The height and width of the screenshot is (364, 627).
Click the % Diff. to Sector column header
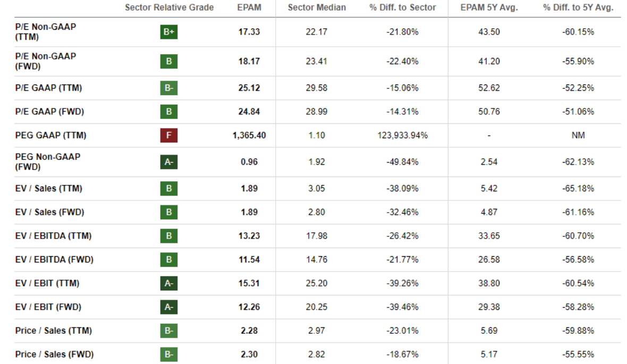pos(402,7)
